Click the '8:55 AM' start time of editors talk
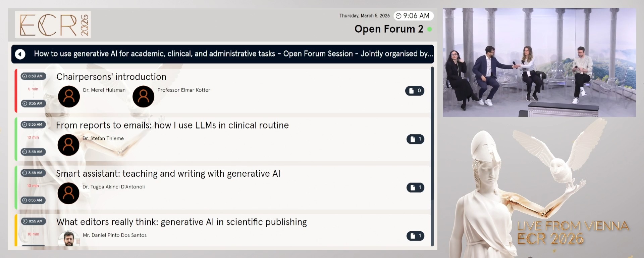 click(33, 221)
